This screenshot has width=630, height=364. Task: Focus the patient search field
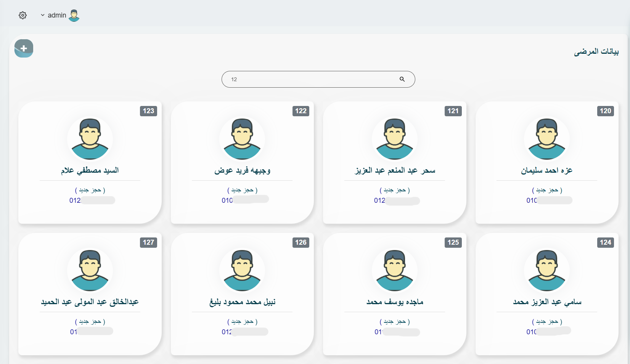[313, 79]
